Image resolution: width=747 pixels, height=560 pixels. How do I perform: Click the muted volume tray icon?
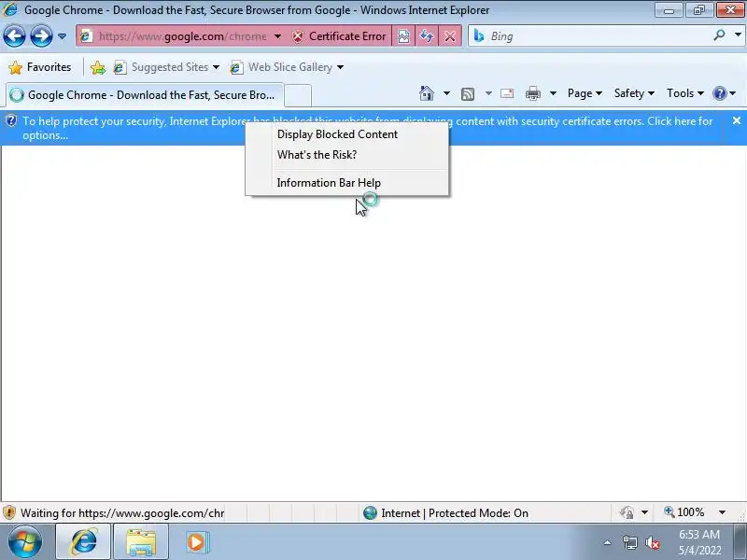tap(653, 542)
